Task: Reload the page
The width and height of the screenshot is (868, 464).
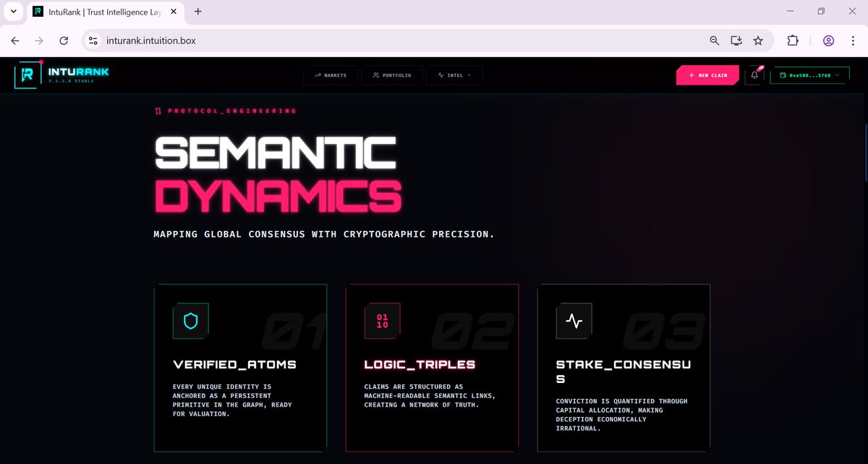Action: tap(64, 41)
